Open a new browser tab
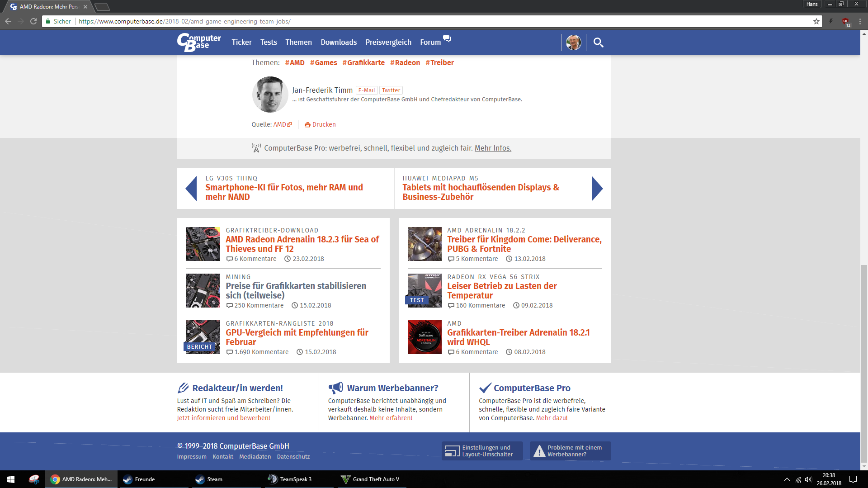The width and height of the screenshot is (868, 488). 102,7
